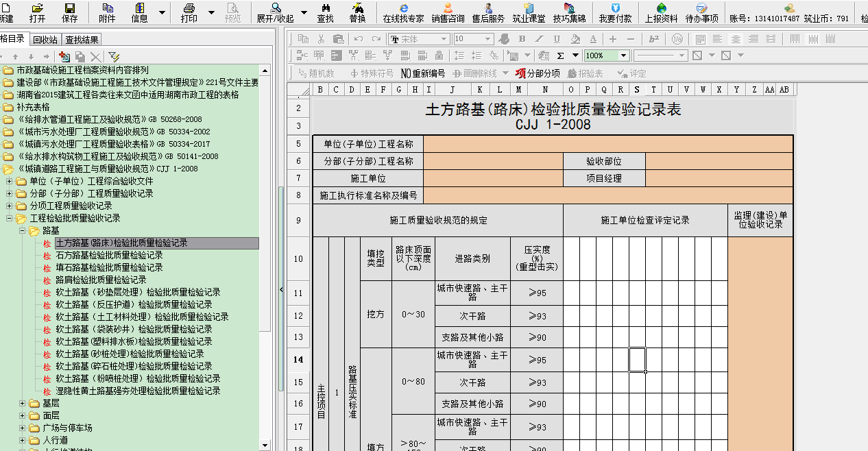The height and width of the screenshot is (451, 868).
Task: Switch to the 回收站 tab
Action: click(45, 40)
